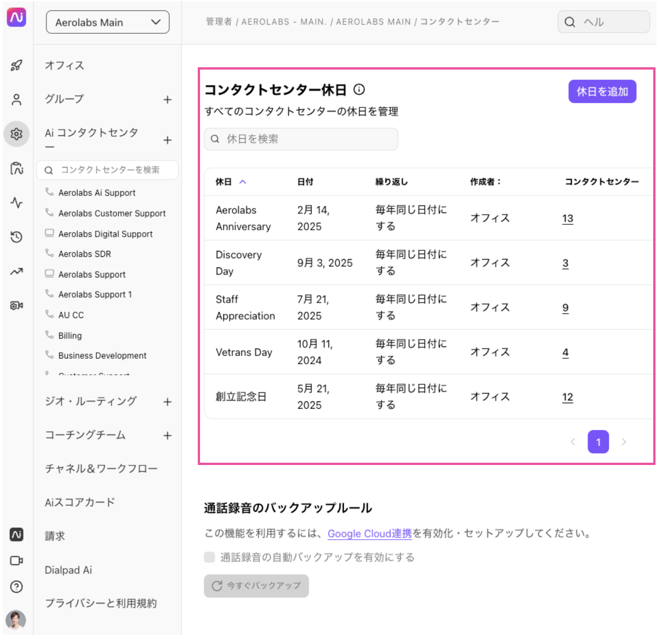Open the コーチングチーム menu item

pyautogui.click(x=85, y=435)
